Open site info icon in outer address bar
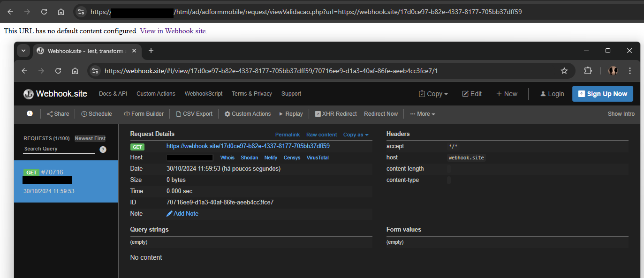The width and height of the screenshot is (644, 278). pyautogui.click(x=81, y=12)
